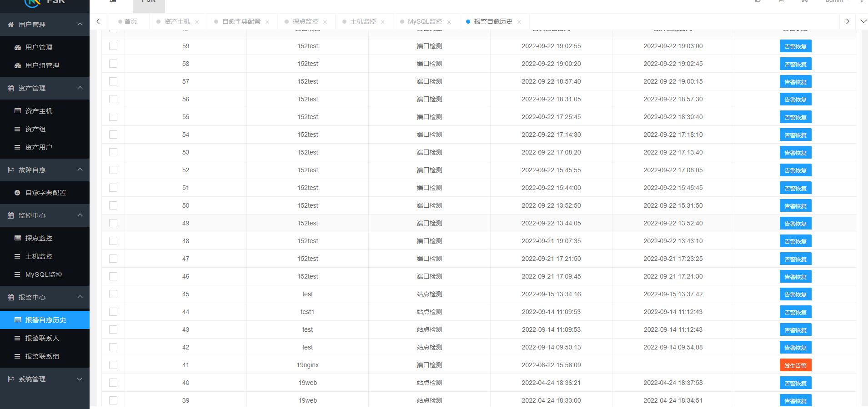Viewport: 868px width, 409px height.
Task: Close the MySQL监控 tab
Action: pos(449,22)
